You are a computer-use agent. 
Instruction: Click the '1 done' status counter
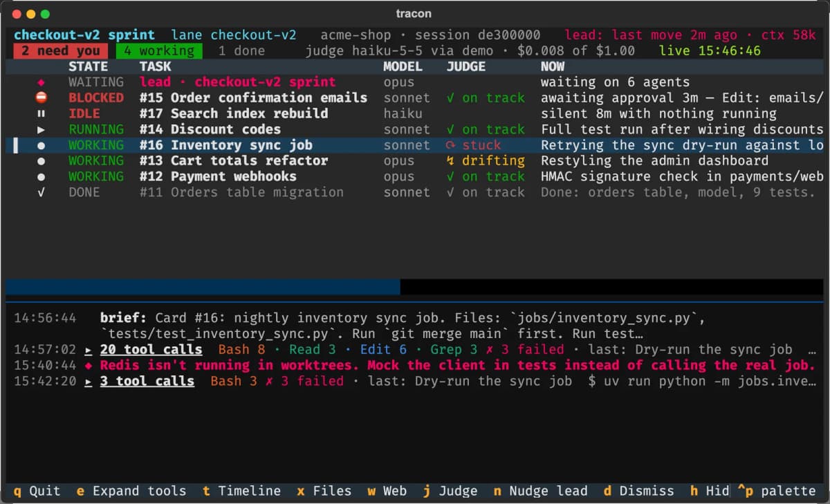241,50
